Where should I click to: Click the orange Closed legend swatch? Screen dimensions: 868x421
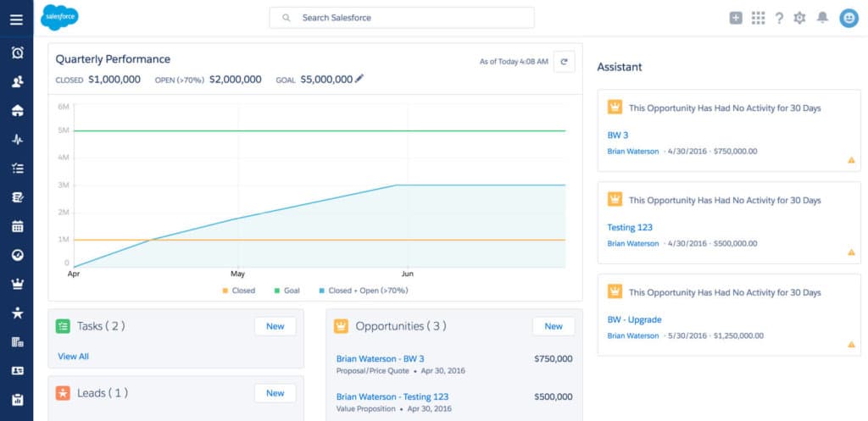[x=225, y=291]
